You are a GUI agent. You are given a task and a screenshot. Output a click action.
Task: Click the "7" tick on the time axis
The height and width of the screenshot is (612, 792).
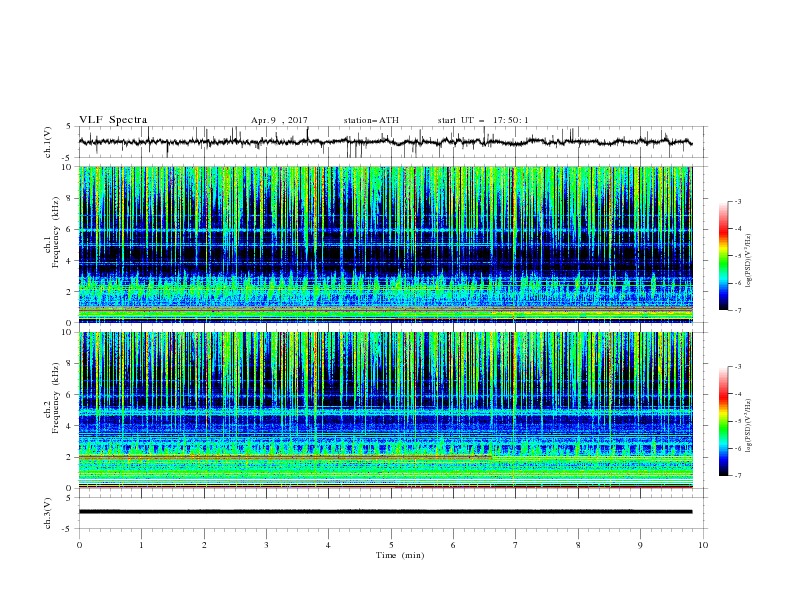[516, 545]
